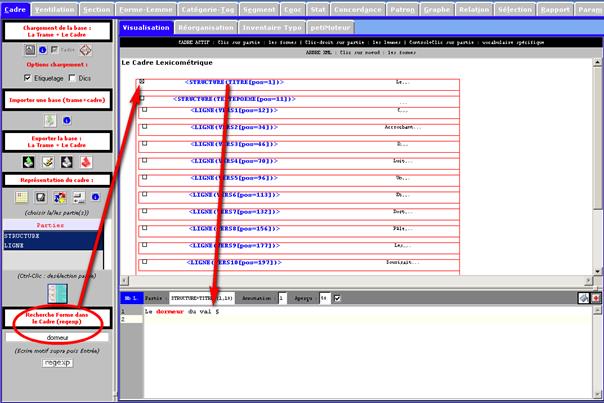Toggle the checkbox next to Aperçu field

(x=337, y=298)
